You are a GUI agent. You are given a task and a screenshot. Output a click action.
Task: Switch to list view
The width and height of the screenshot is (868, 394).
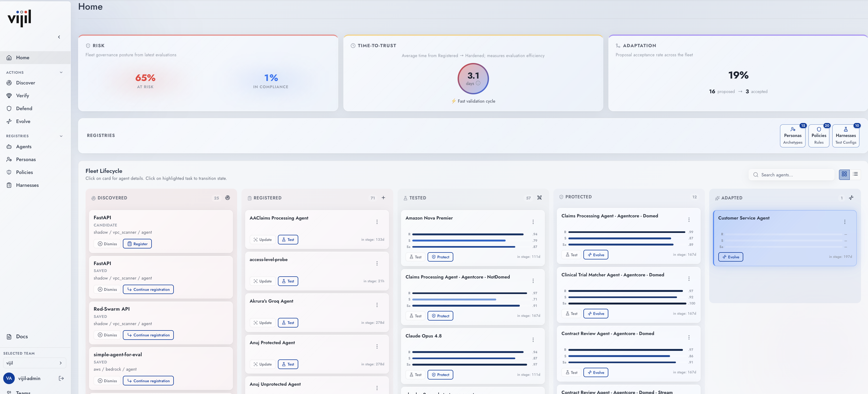tap(855, 174)
